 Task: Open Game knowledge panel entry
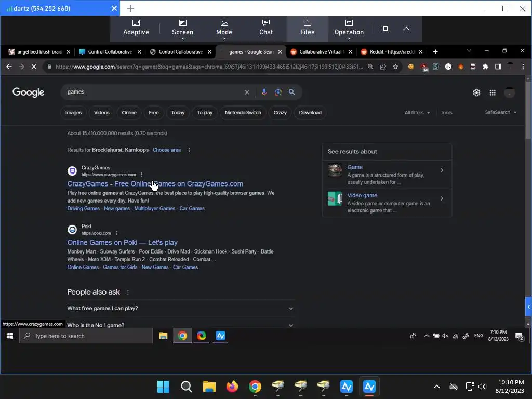click(387, 175)
